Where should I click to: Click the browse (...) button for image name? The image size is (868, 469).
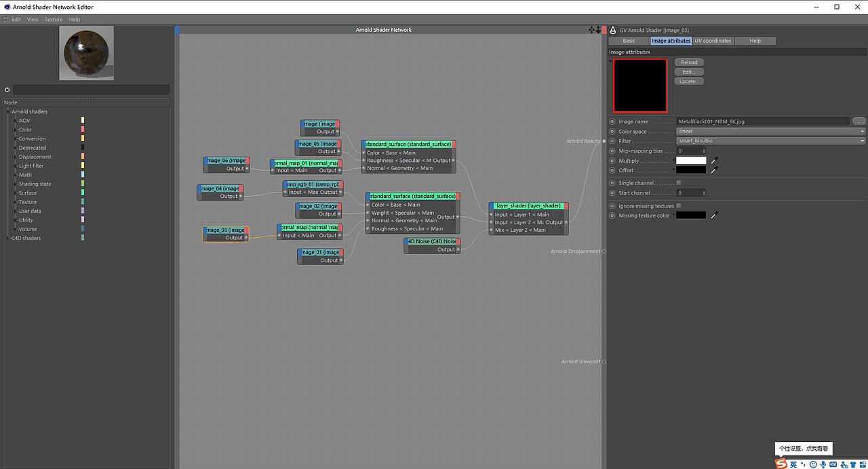[x=859, y=122]
